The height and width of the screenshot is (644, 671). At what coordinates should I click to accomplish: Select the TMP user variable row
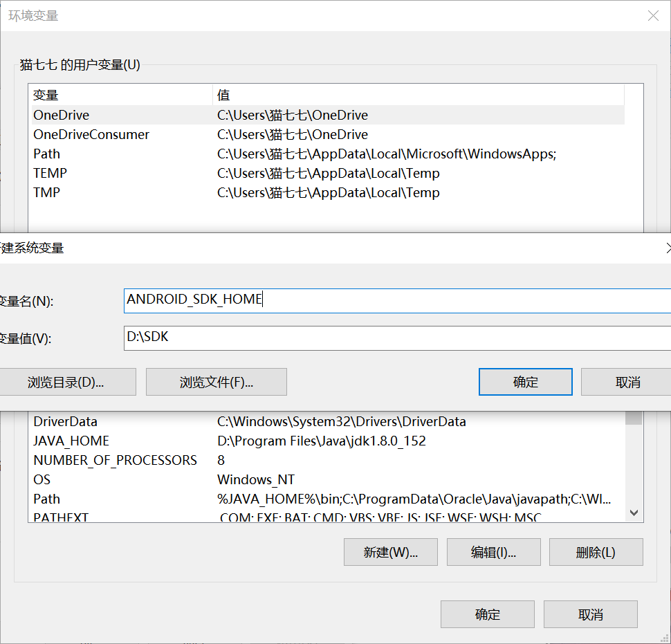point(328,192)
